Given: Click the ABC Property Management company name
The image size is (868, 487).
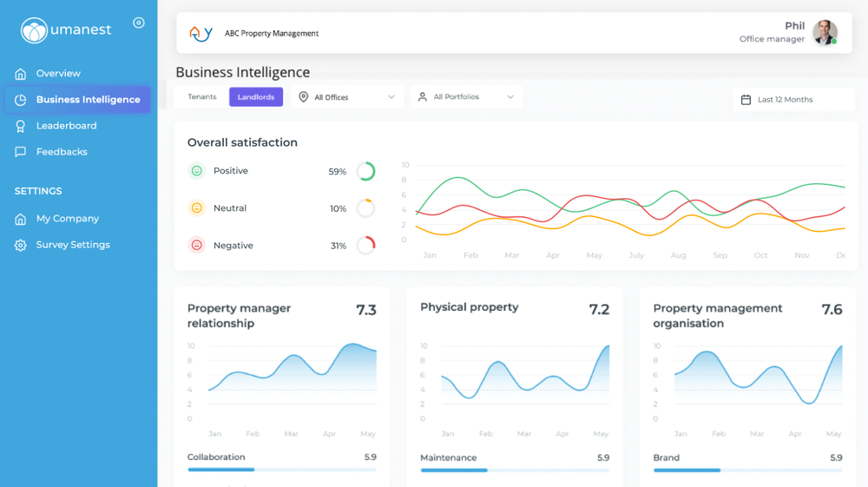Looking at the screenshot, I should (271, 33).
